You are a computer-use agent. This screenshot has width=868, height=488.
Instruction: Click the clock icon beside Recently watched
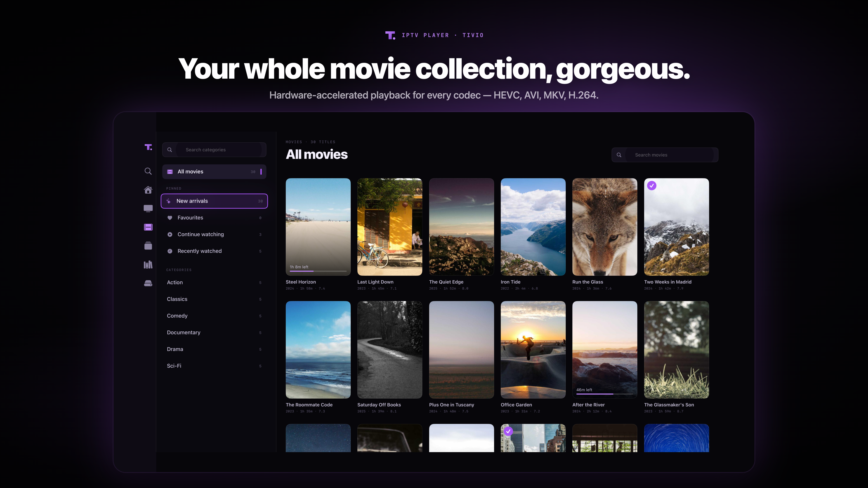(170, 251)
